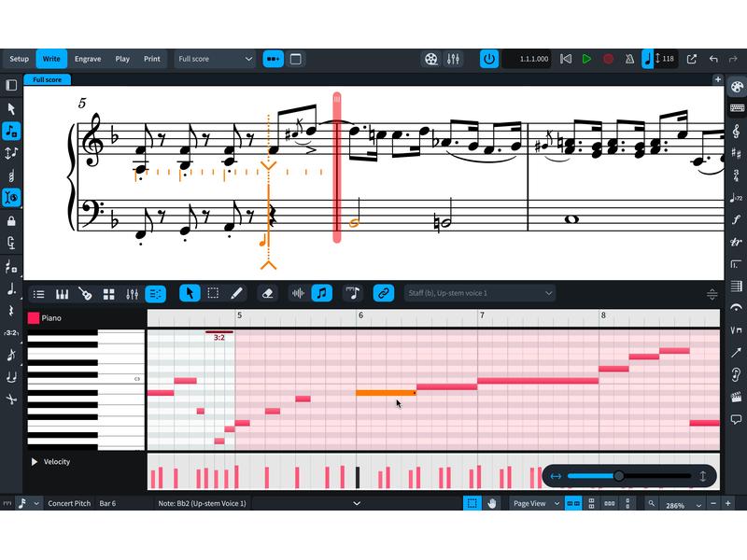Open the 3:2 tuplet tool
This screenshot has width=747, height=560.
11,333
